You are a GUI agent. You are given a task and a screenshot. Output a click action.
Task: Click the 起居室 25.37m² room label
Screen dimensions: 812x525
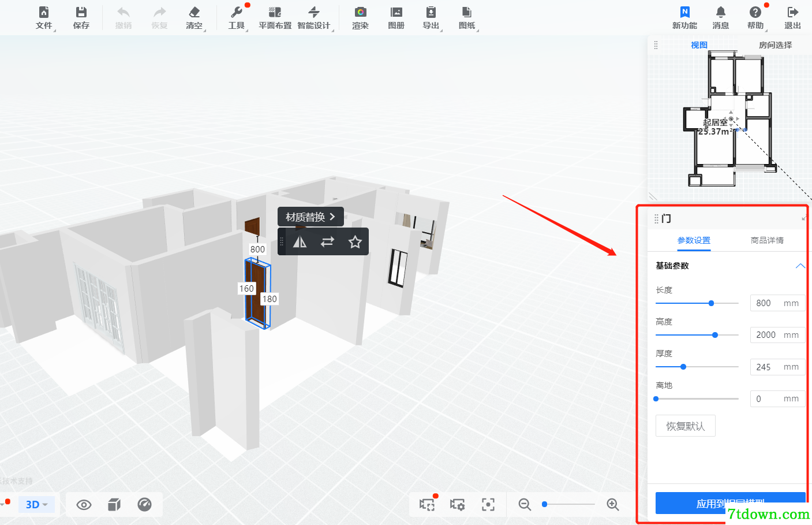click(x=715, y=127)
